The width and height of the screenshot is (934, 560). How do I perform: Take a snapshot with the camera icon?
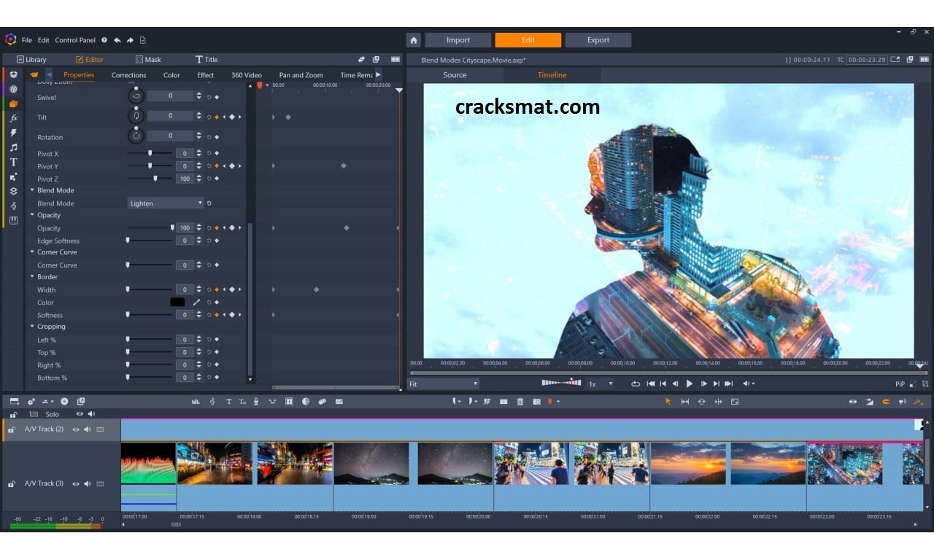[536, 401]
